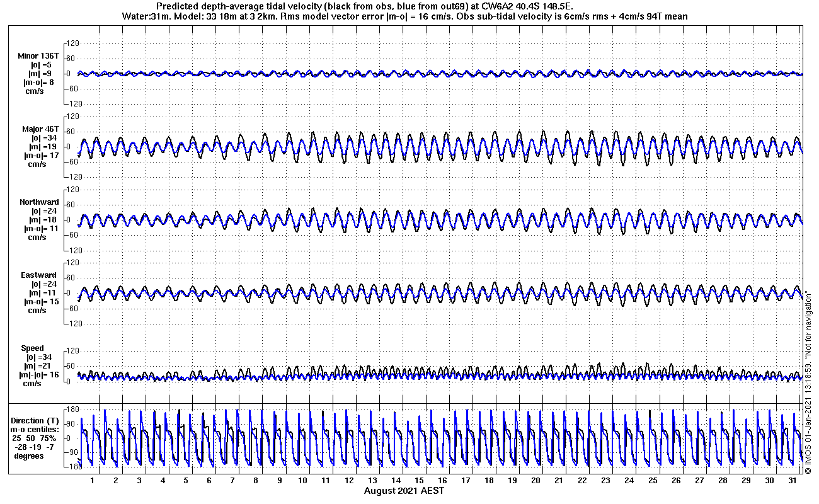Click the 'Northward' panel label
The height and width of the screenshot is (504, 819).
click(39, 202)
